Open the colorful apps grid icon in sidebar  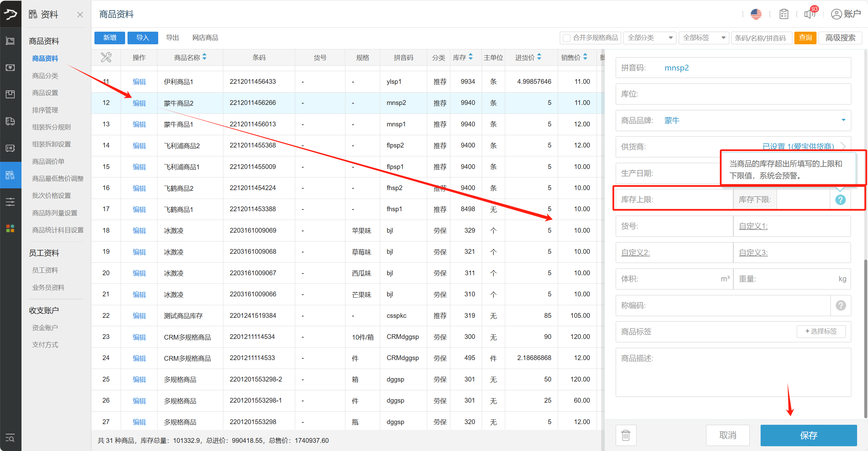pyautogui.click(x=10, y=229)
